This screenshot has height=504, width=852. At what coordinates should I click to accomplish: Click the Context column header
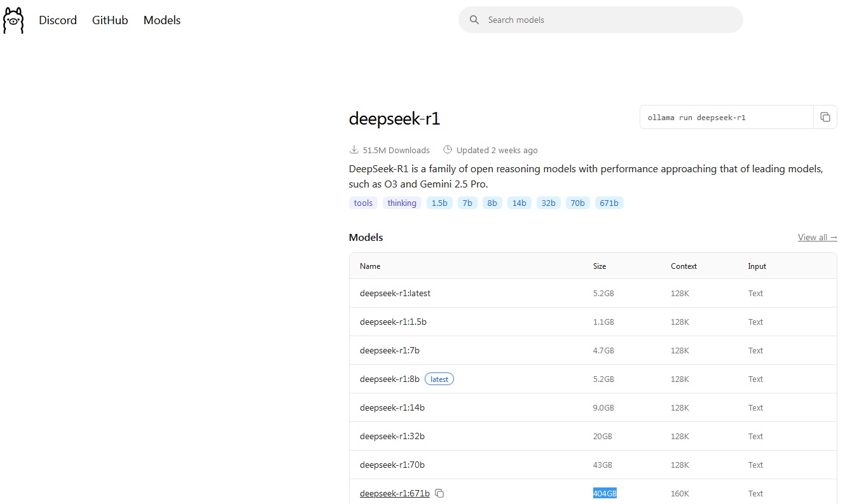click(x=684, y=266)
